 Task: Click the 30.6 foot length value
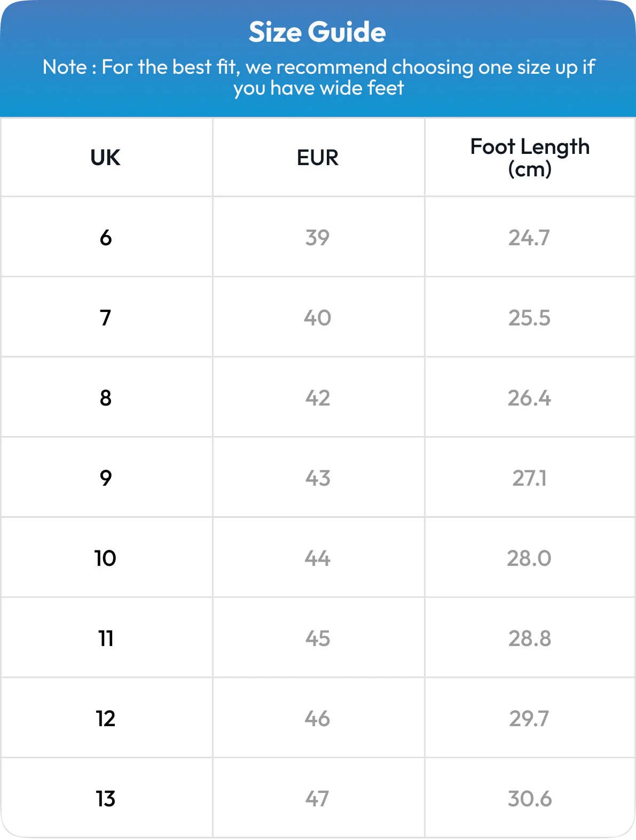click(x=530, y=798)
